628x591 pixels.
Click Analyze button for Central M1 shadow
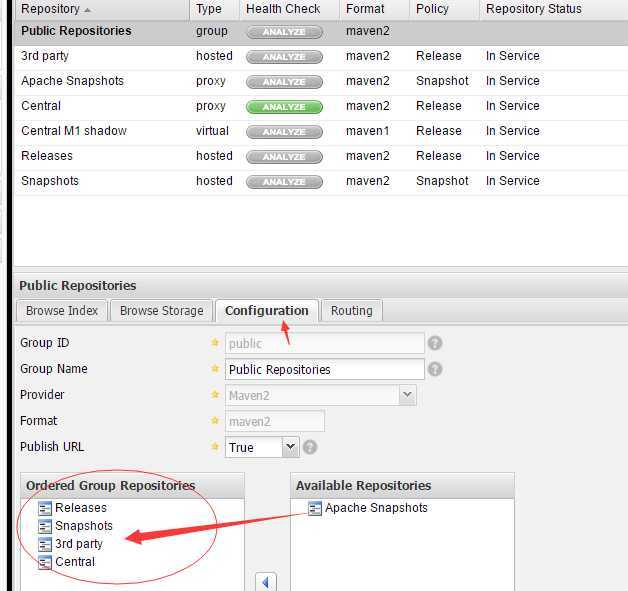point(284,132)
